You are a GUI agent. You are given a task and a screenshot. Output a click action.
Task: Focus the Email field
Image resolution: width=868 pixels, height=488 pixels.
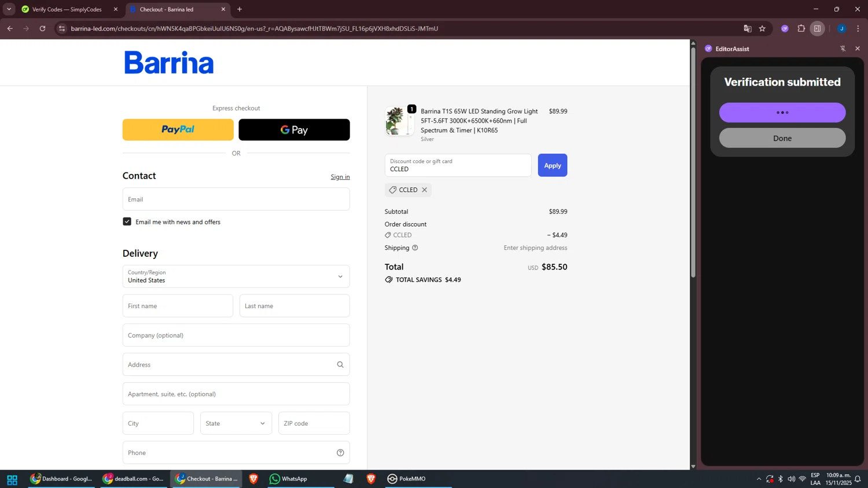[236, 199]
